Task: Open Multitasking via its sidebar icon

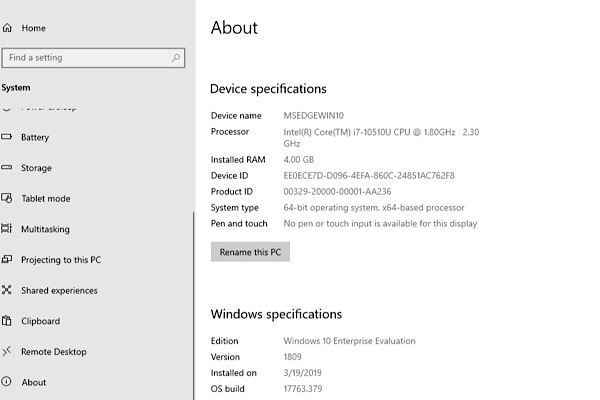Action: click(7, 229)
